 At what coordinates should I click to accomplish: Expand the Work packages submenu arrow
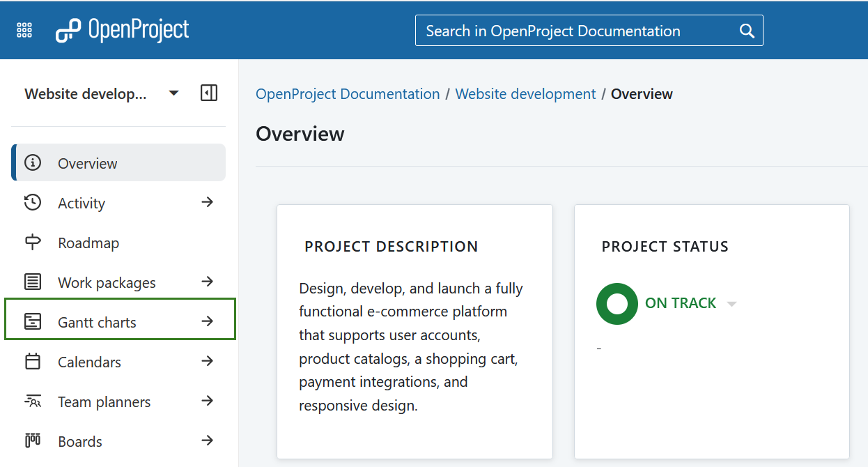tap(207, 282)
